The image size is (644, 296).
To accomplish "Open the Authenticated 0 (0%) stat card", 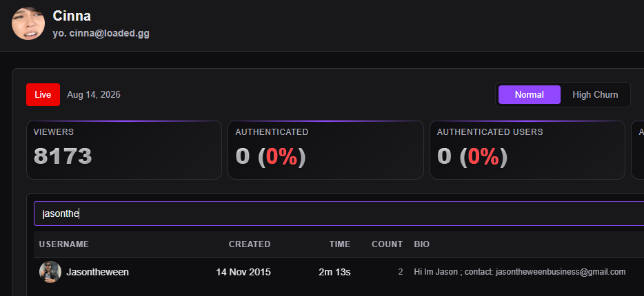I will (x=325, y=149).
